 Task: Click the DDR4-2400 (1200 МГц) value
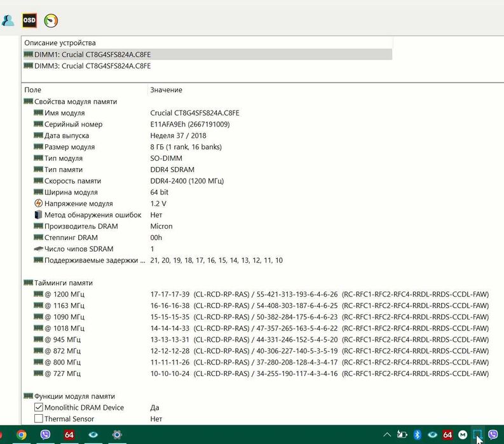(x=187, y=181)
